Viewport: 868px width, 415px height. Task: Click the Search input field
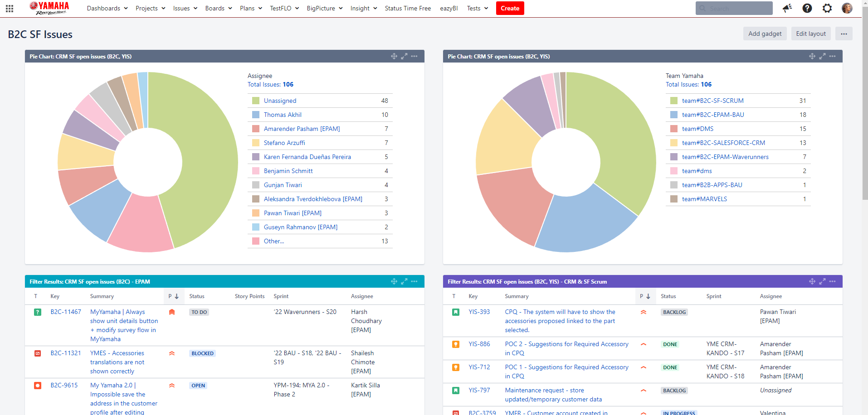click(734, 8)
